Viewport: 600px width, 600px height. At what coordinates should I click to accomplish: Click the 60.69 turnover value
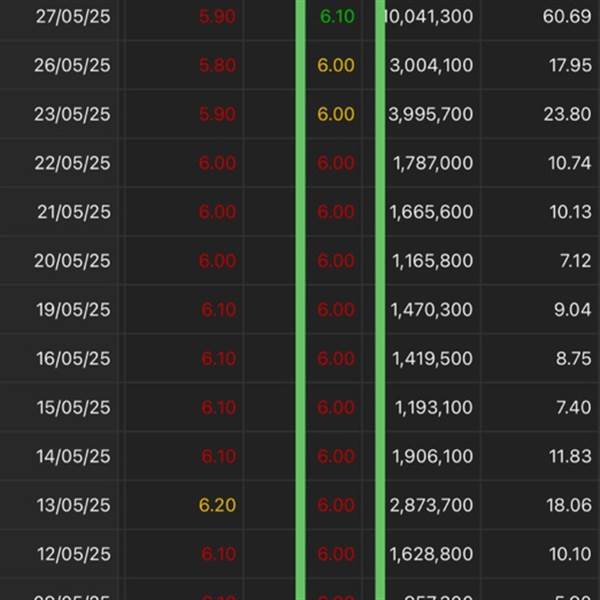567,17
